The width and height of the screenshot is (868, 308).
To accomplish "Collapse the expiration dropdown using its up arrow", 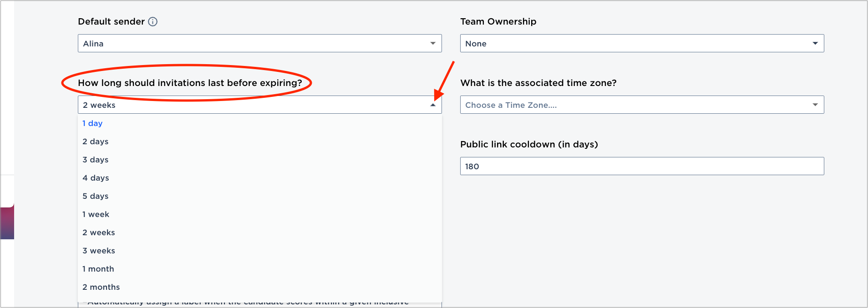I will (x=433, y=104).
